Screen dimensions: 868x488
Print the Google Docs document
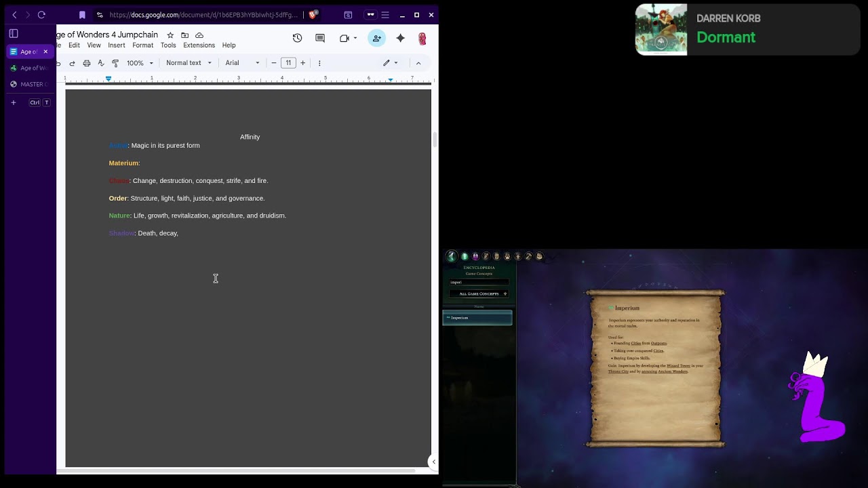[x=87, y=63]
